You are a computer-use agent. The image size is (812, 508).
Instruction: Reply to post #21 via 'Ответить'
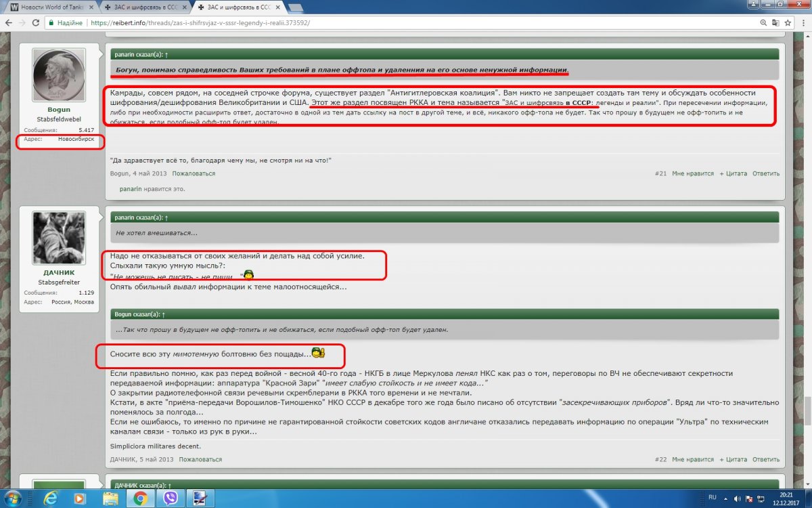766,173
